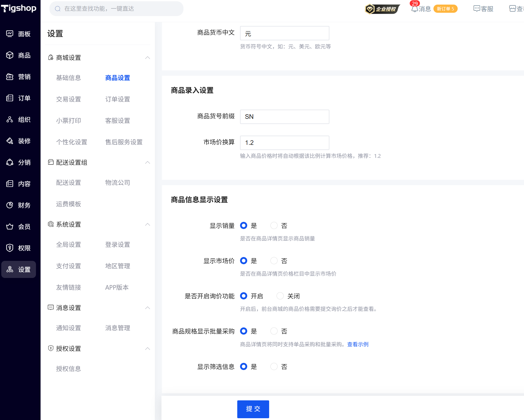Select 否 for 显示销量
This screenshot has width=524, height=420.
tap(274, 225)
